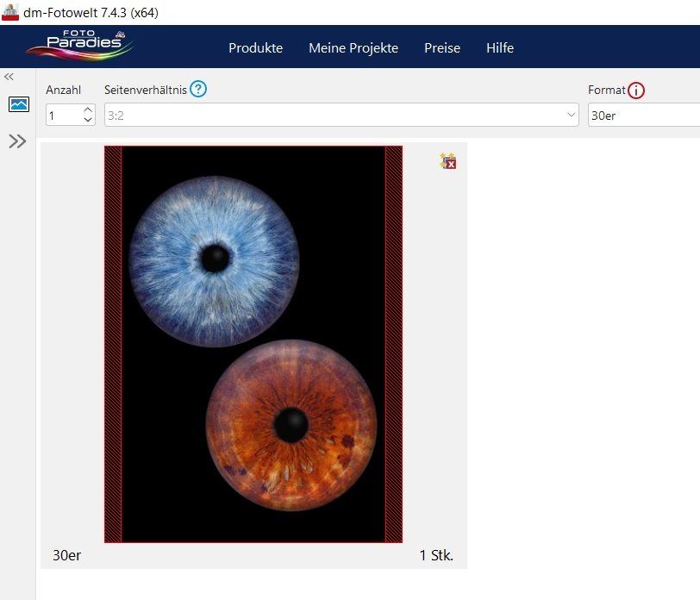This screenshot has width=700, height=600.
Task: Open the Seitenverhältnis 3:2 dropdown
Action: pyautogui.click(x=341, y=115)
